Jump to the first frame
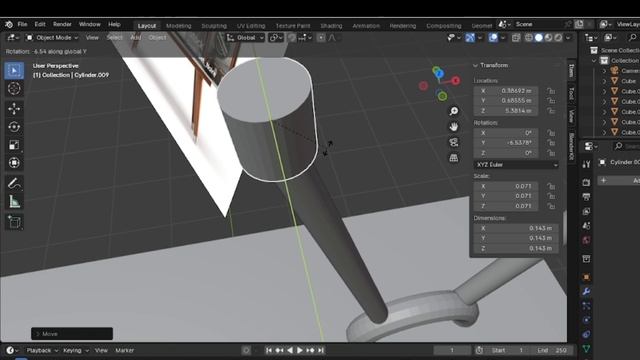 click(269, 350)
